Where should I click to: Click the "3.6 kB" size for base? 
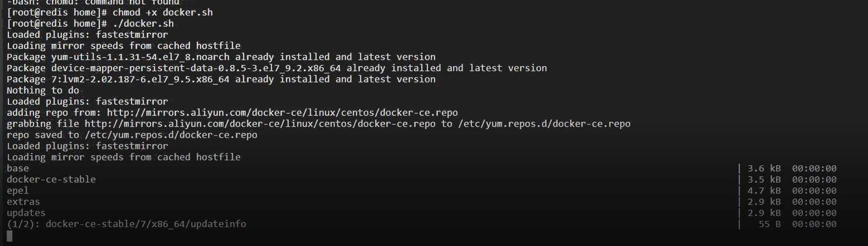764,168
